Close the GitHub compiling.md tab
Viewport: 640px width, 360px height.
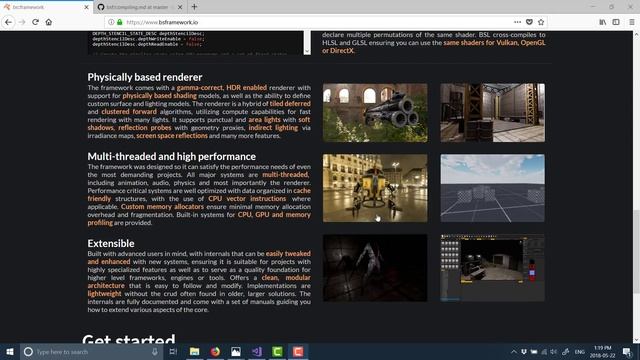click(x=180, y=7)
